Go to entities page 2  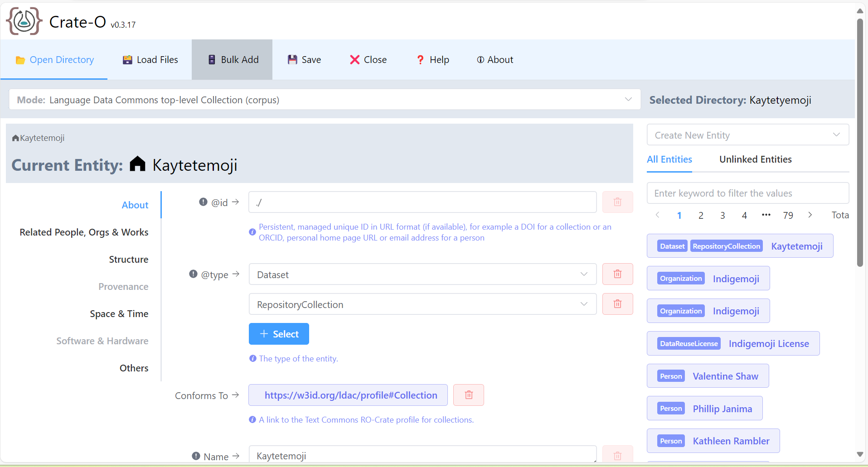[701, 215]
